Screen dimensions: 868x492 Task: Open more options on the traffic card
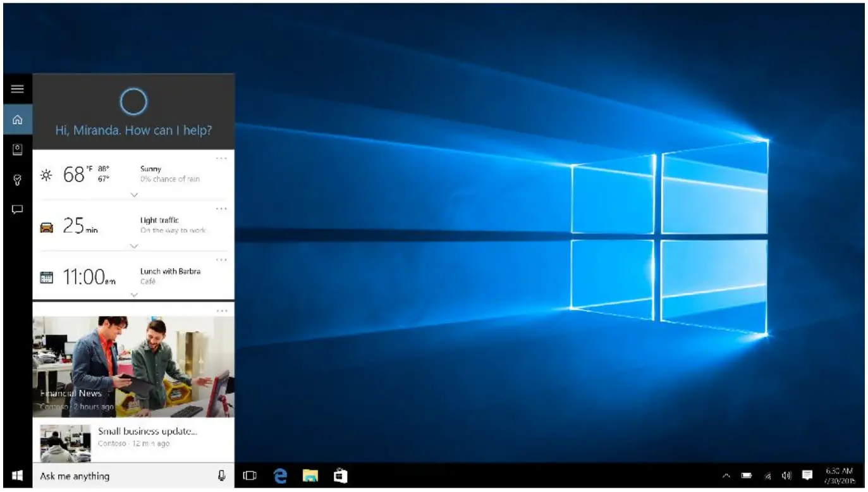221,208
